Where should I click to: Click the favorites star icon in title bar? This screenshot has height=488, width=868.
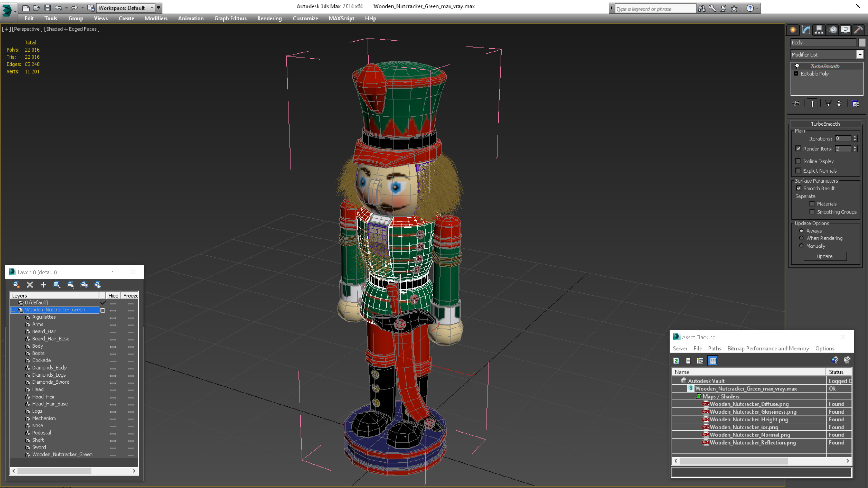(x=734, y=8)
